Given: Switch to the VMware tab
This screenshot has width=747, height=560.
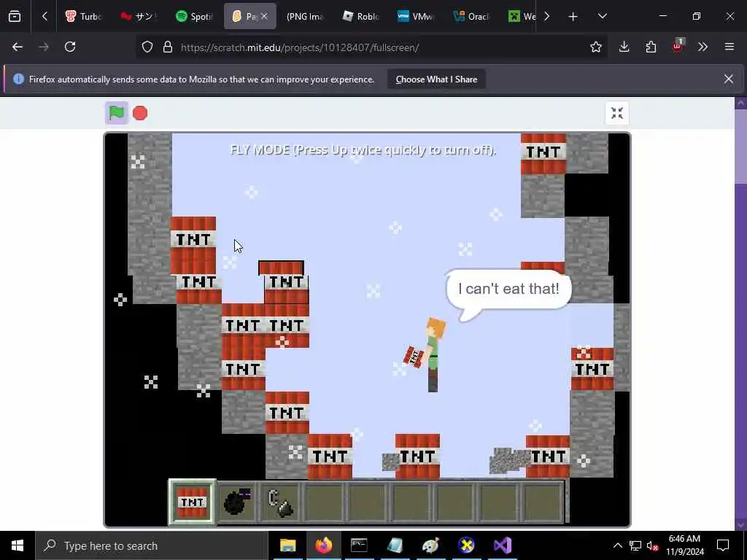Looking at the screenshot, I should pyautogui.click(x=417, y=16).
